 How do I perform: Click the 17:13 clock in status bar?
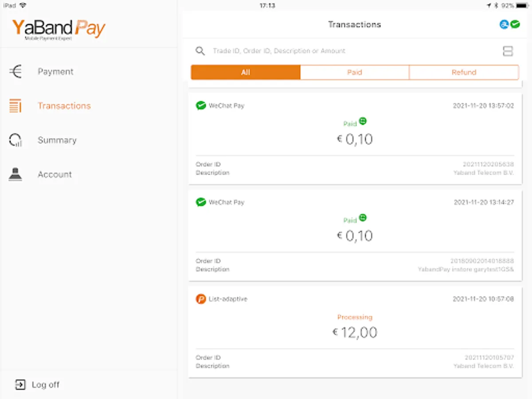pyautogui.click(x=267, y=5)
